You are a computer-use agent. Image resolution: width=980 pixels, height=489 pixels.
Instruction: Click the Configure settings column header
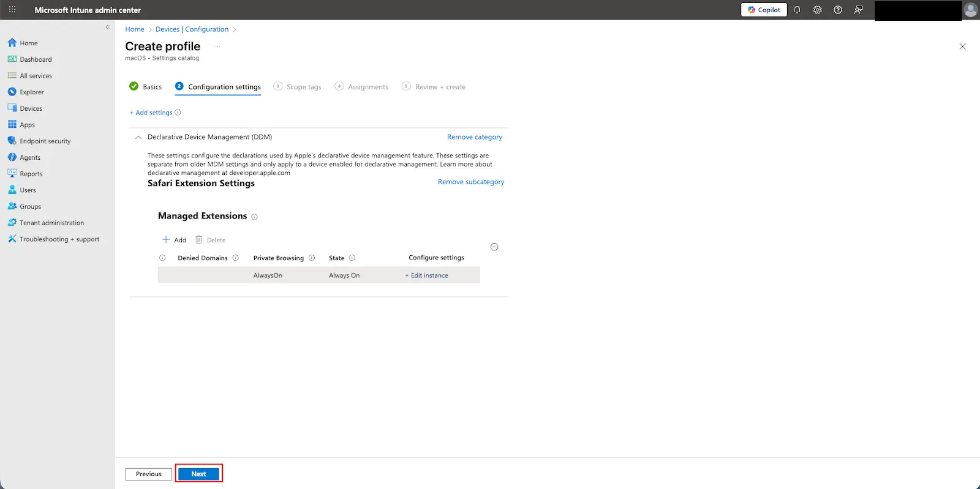(436, 258)
